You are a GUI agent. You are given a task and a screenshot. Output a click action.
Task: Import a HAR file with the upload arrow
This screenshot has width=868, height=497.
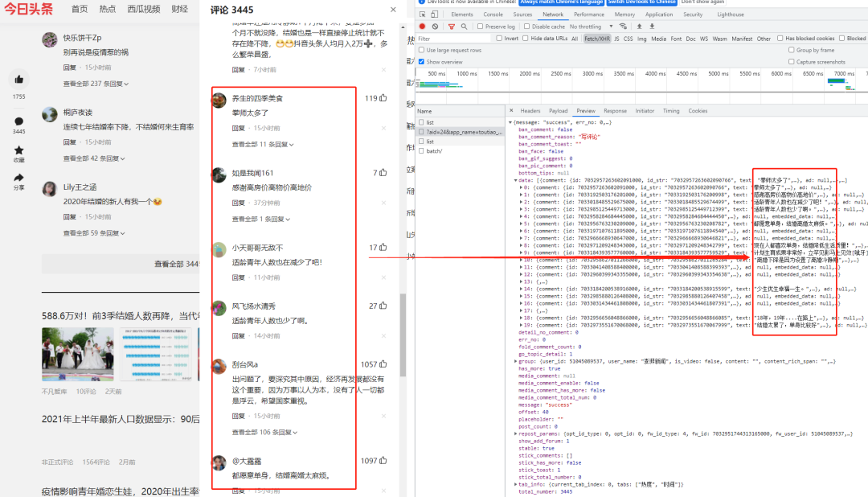click(640, 27)
